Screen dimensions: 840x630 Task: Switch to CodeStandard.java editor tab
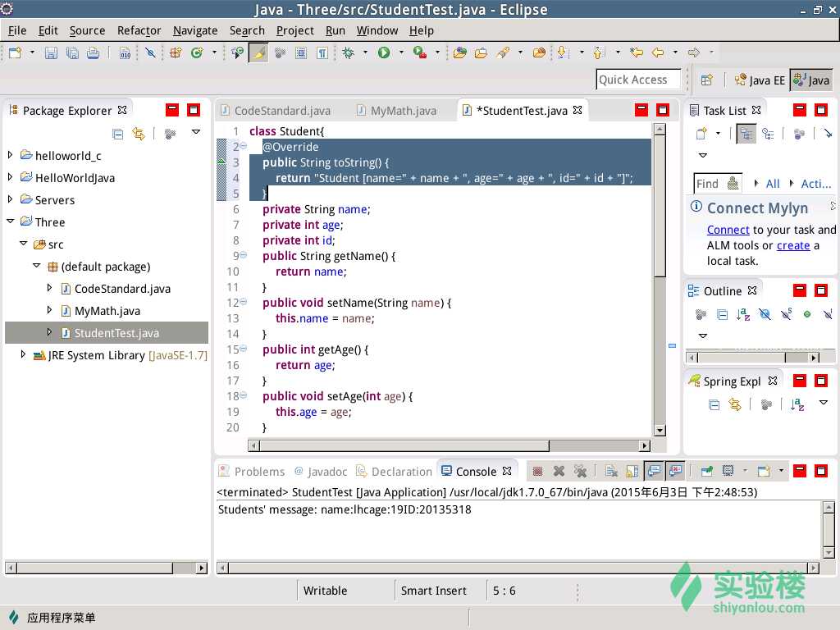click(x=276, y=111)
